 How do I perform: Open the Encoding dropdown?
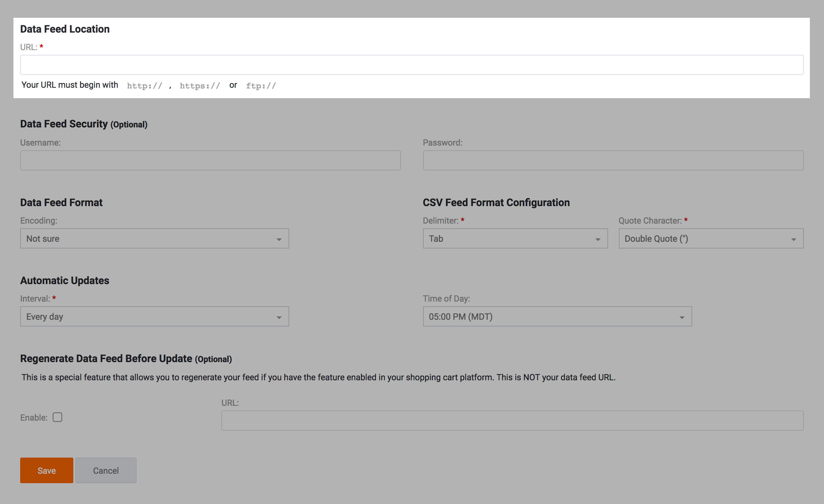coord(154,239)
